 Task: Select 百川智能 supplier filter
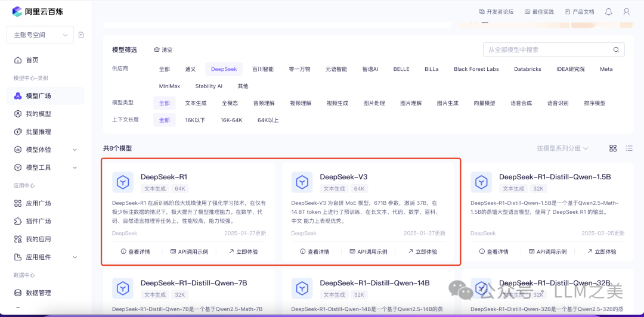[x=263, y=69]
